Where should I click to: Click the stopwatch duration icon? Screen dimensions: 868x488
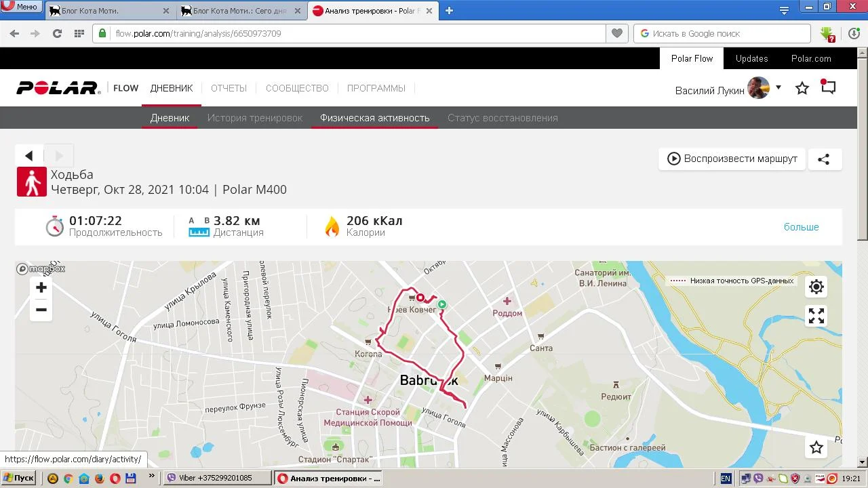(54, 226)
